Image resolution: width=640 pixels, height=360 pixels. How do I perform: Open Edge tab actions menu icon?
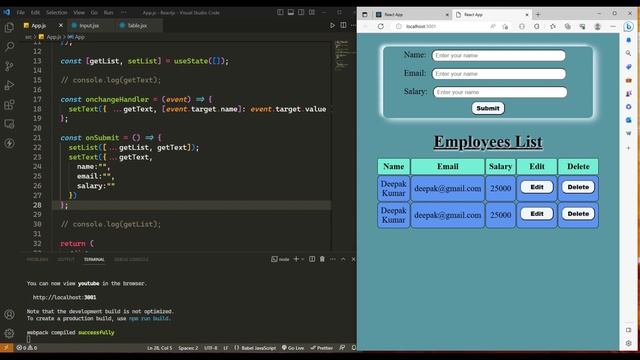click(x=364, y=14)
